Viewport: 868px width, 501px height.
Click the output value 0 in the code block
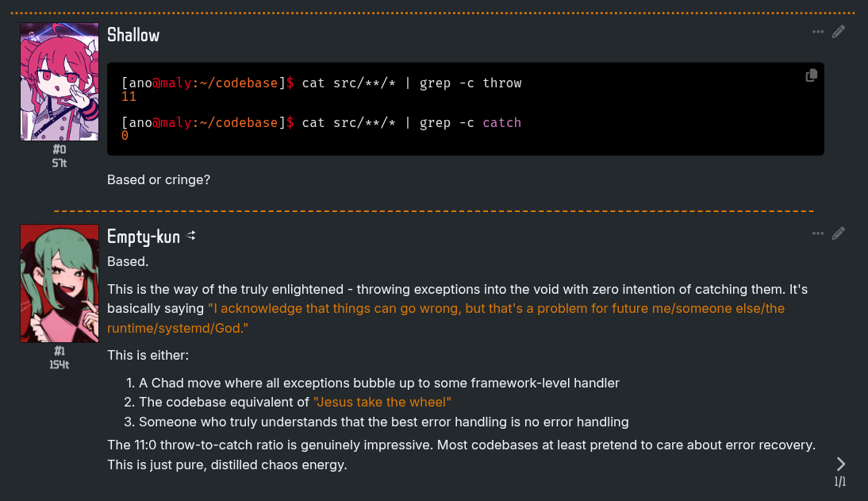(x=125, y=136)
